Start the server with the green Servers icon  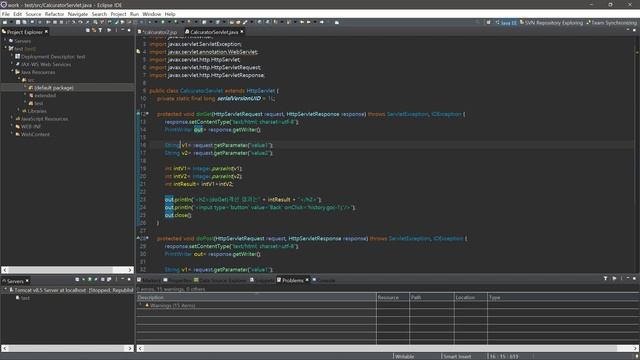[90, 280]
